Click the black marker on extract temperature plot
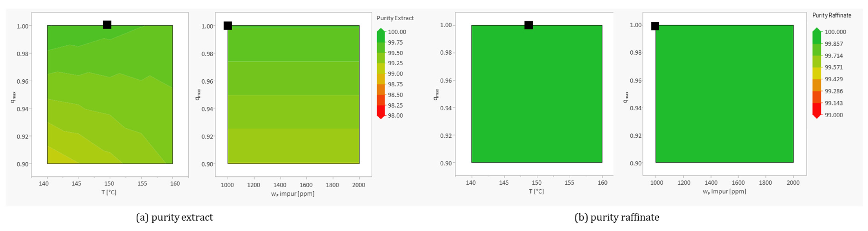The image size is (868, 231). pyautogui.click(x=107, y=25)
